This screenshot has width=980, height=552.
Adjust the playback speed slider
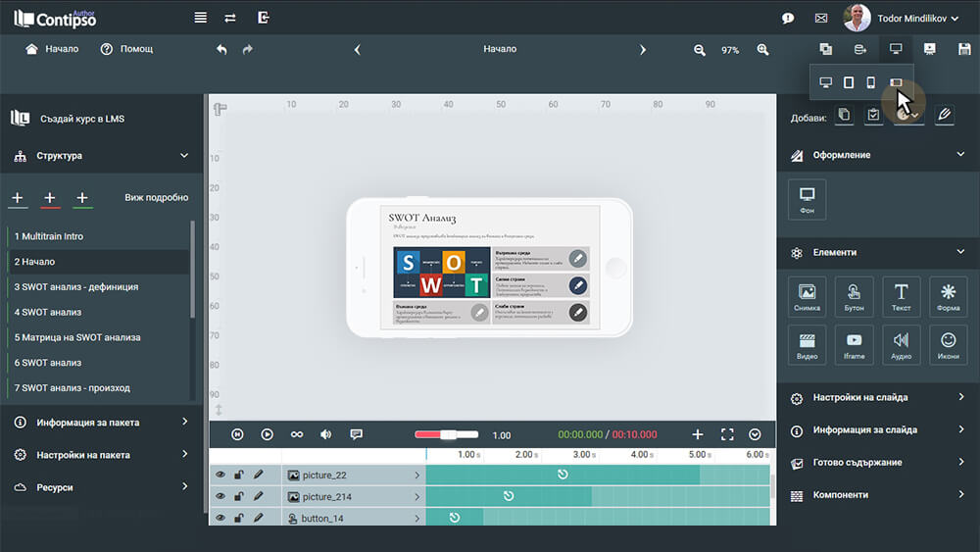coord(446,434)
